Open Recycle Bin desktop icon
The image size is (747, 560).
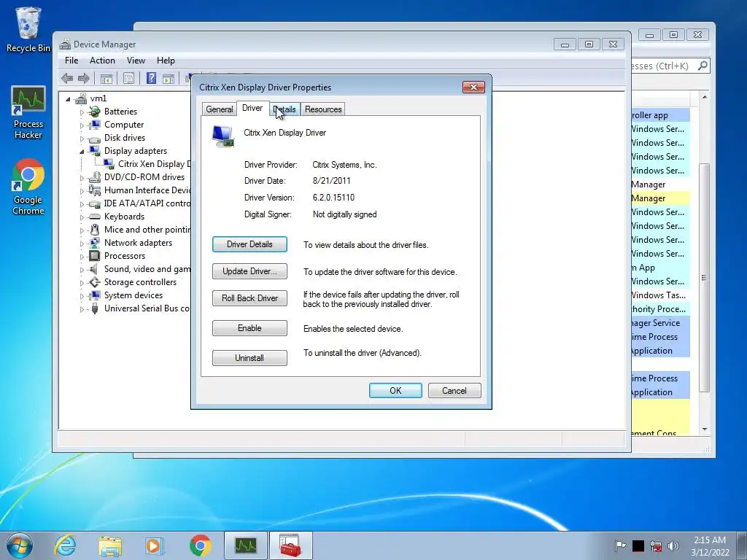pos(28,29)
